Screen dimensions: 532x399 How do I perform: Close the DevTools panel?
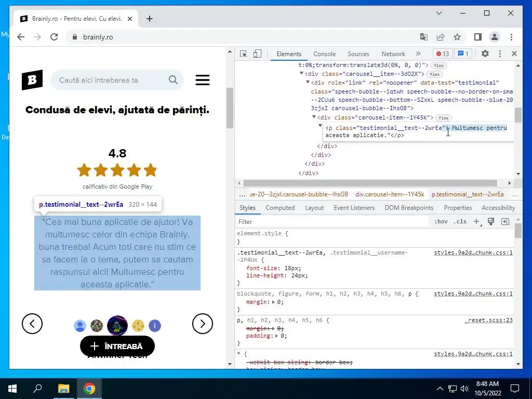coord(514,54)
